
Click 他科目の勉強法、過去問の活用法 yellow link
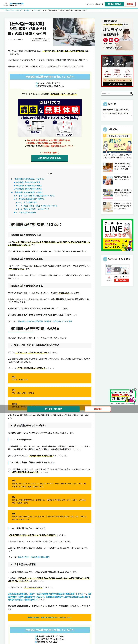[50, 617]
